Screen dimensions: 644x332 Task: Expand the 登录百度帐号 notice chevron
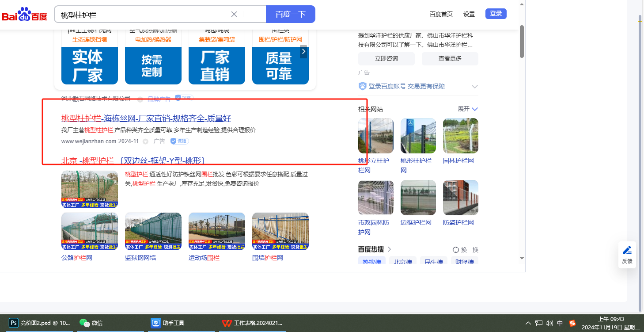coord(475,87)
